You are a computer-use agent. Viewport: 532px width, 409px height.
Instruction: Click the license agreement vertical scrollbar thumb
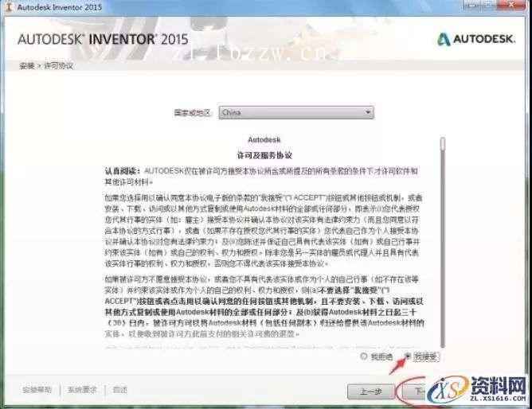point(443,144)
